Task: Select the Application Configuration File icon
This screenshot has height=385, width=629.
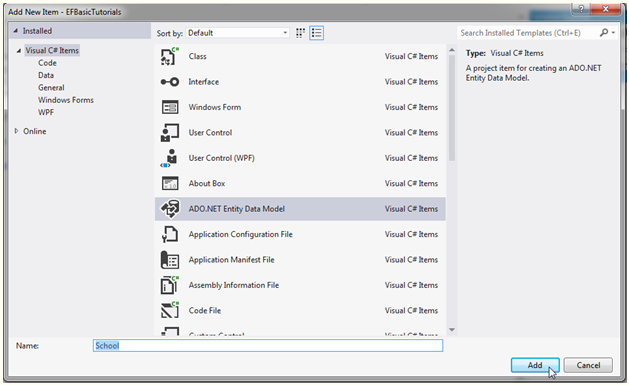Action: [170, 234]
